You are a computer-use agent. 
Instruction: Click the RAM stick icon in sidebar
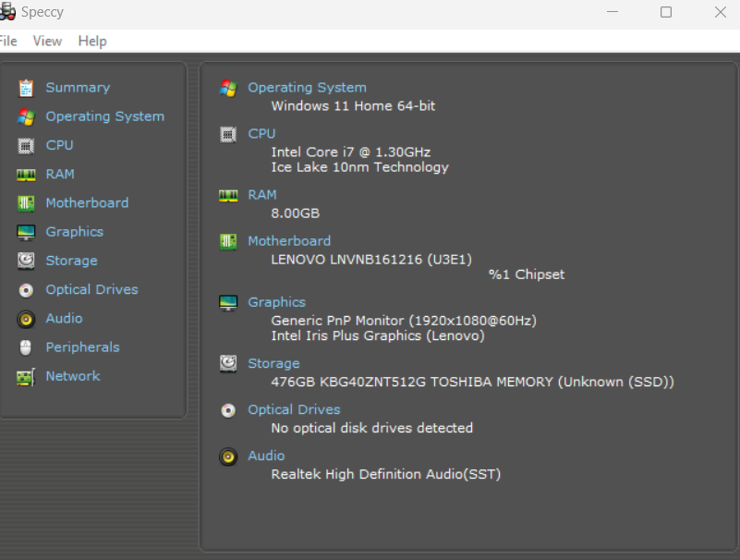point(26,176)
